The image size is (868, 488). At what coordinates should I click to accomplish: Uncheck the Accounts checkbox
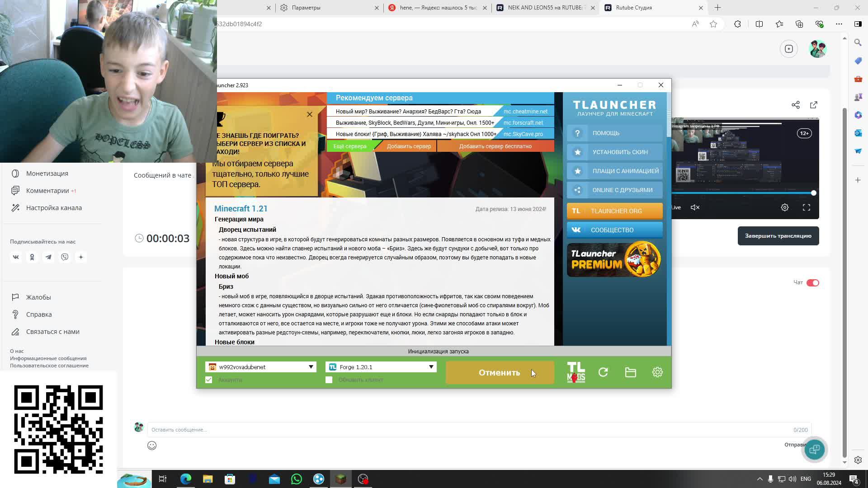(209, 380)
